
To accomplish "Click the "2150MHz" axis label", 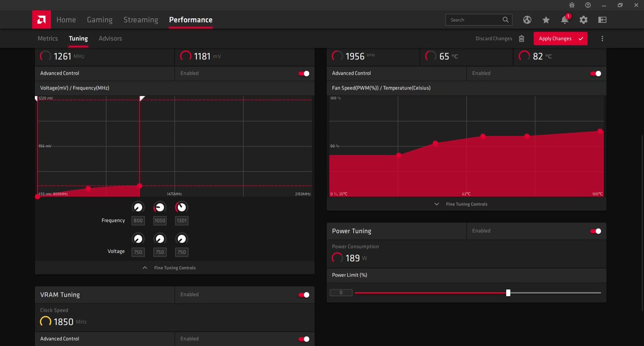I will [303, 194].
